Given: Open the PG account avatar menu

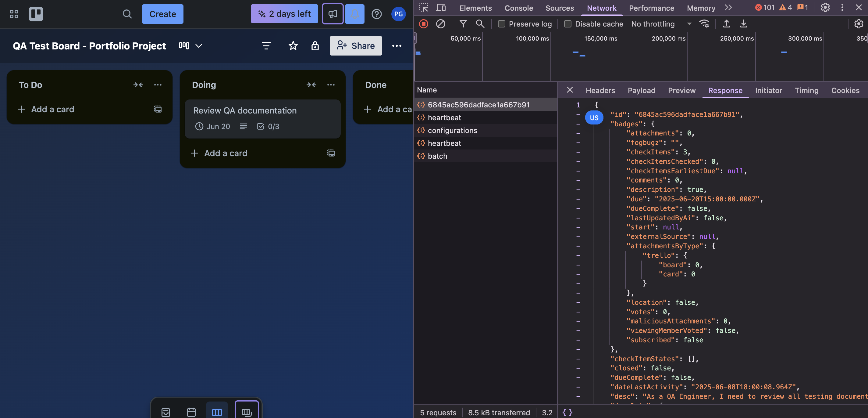Looking at the screenshot, I should click(x=398, y=14).
